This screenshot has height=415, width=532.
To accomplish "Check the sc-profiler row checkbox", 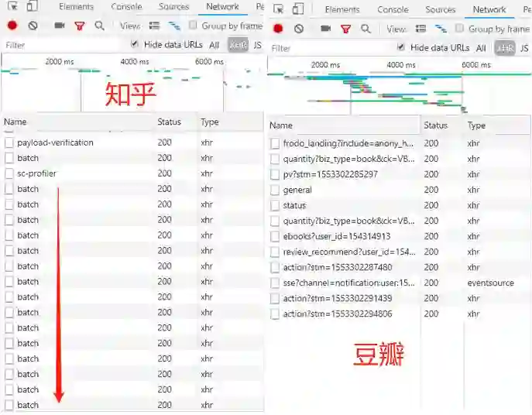I will coord(9,173).
